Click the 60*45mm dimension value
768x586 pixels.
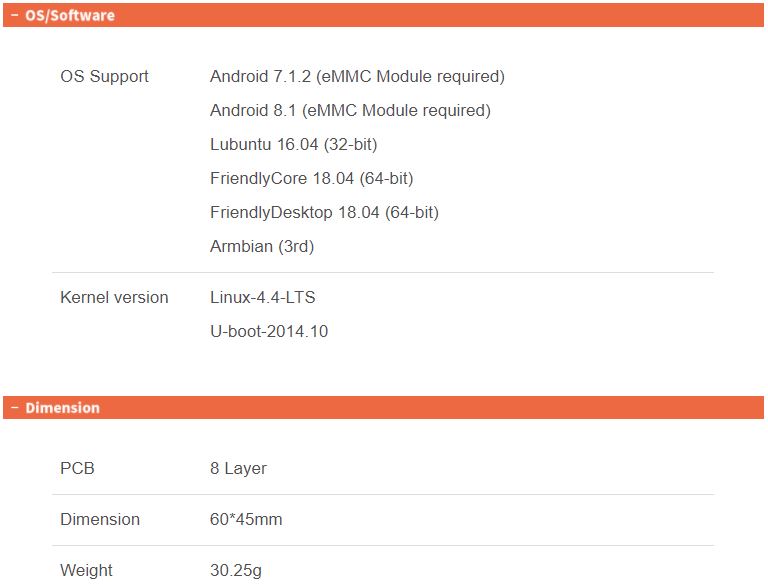(x=246, y=519)
